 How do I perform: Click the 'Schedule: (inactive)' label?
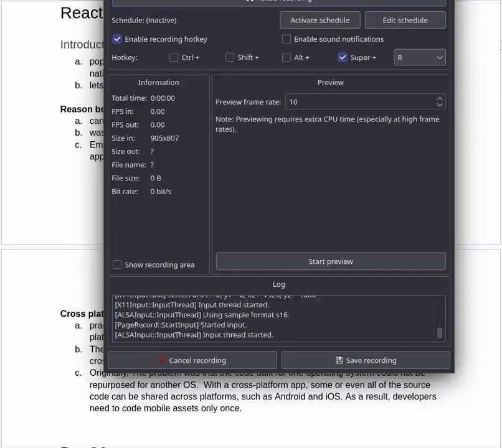tap(144, 20)
